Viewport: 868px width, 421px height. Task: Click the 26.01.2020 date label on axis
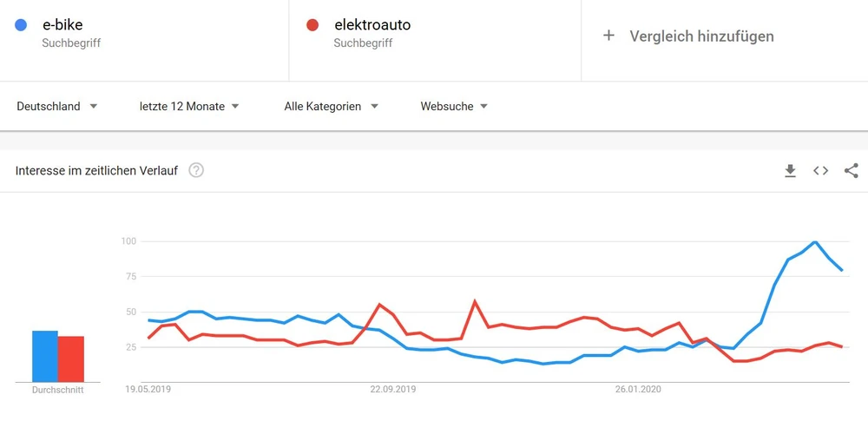[638, 390]
